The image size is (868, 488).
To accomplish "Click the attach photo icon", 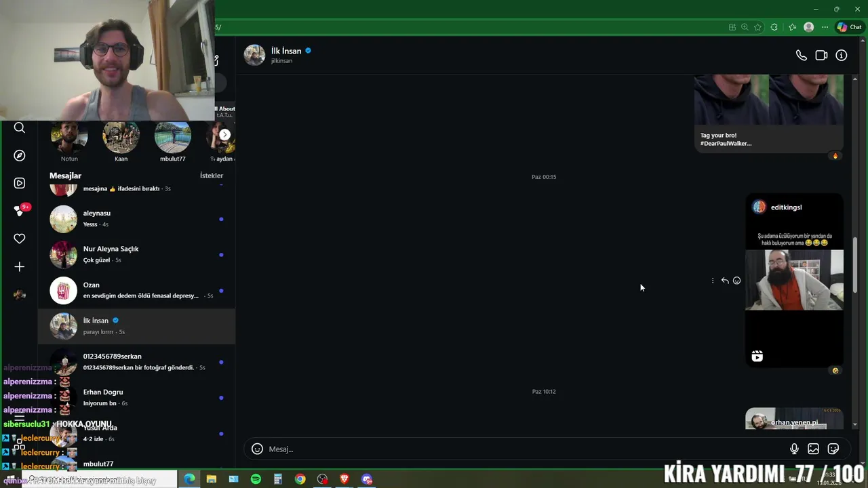I will pos(813,449).
